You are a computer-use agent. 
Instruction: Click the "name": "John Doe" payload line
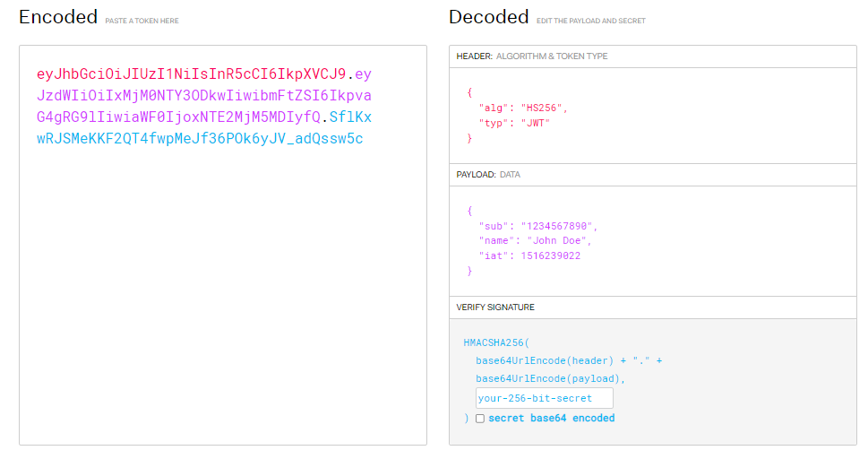click(x=536, y=240)
